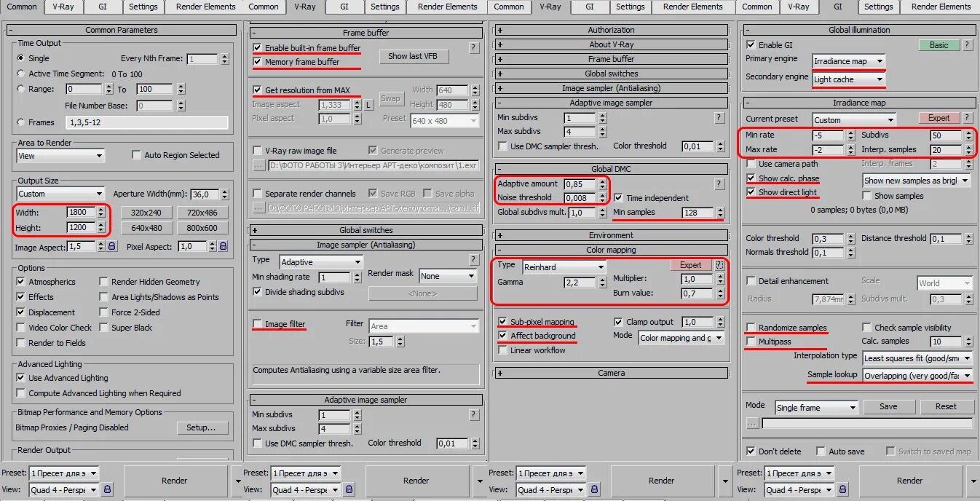Browse '...' for irradiance map file below Mode
This screenshot has width=980, height=501.
(x=753, y=423)
